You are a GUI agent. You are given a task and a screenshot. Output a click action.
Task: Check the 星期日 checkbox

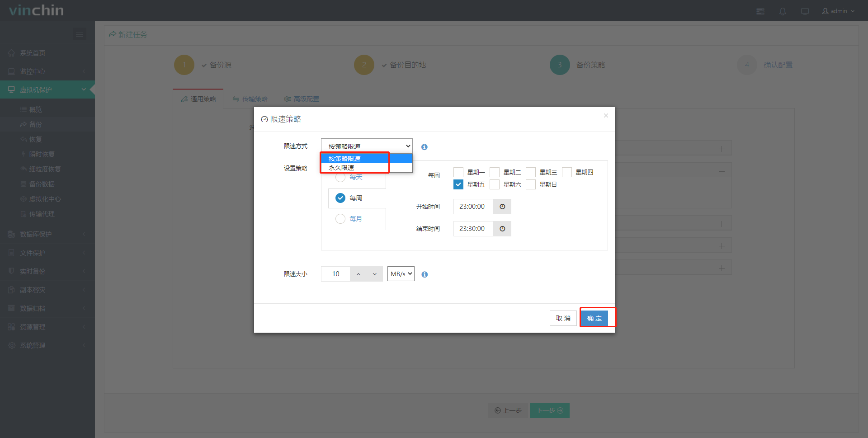[531, 184]
